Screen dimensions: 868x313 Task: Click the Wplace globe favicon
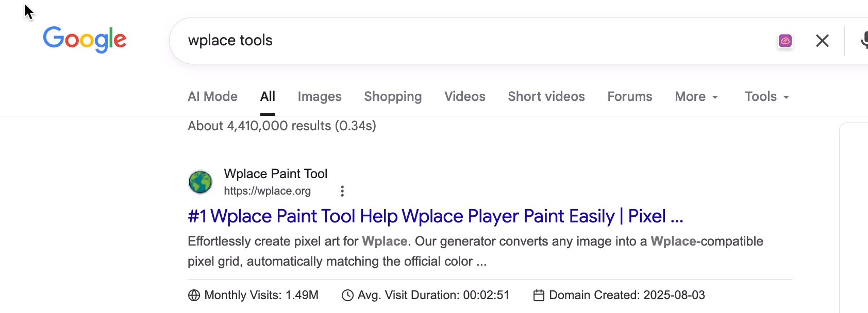coord(200,182)
